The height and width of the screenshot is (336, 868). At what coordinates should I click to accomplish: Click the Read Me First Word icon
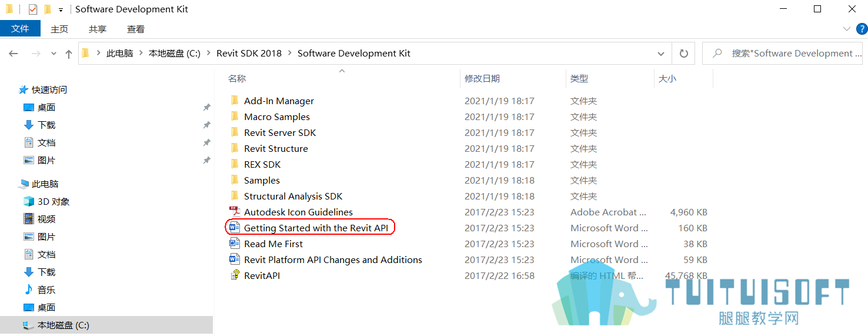[235, 244]
